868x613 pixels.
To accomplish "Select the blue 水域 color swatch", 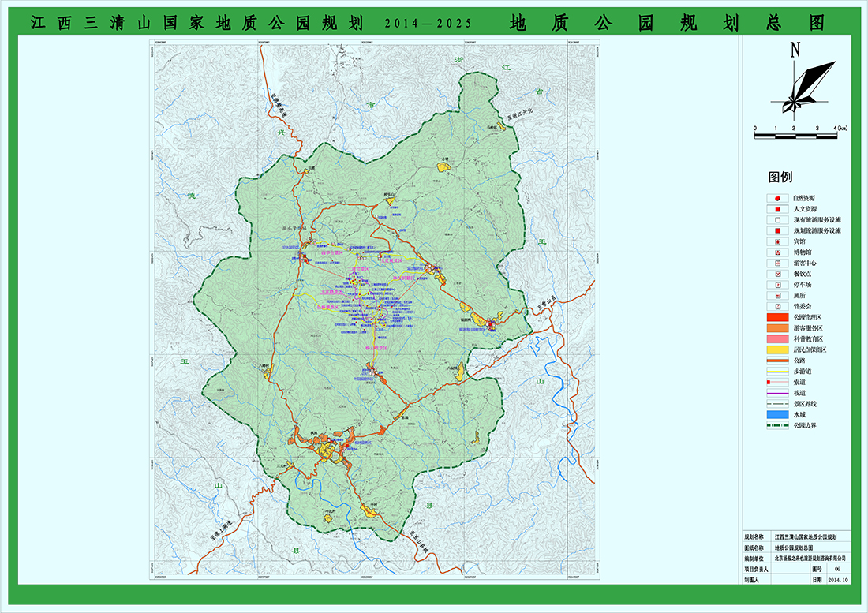I will click(x=777, y=414).
